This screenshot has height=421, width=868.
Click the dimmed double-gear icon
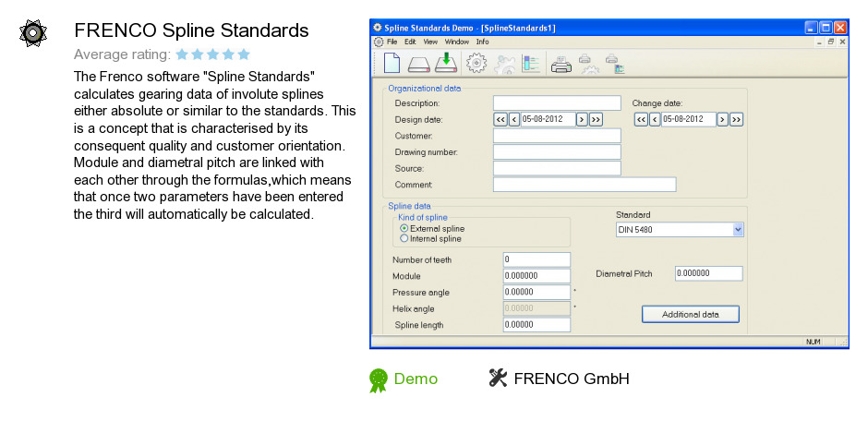(504, 65)
